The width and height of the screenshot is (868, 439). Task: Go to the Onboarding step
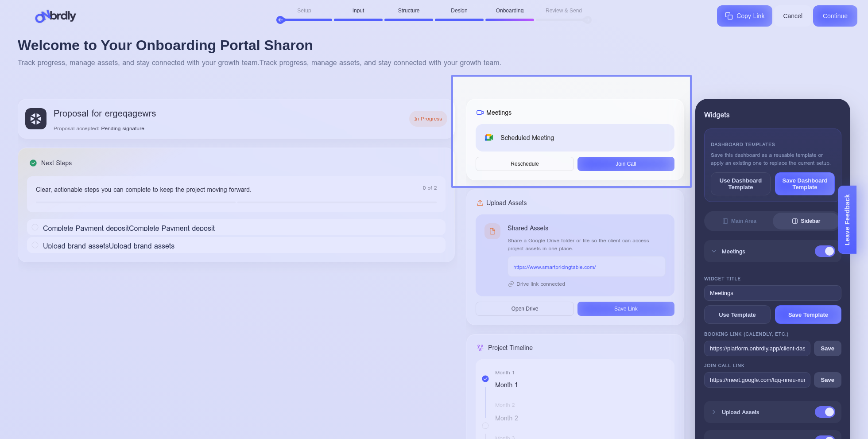click(x=510, y=11)
